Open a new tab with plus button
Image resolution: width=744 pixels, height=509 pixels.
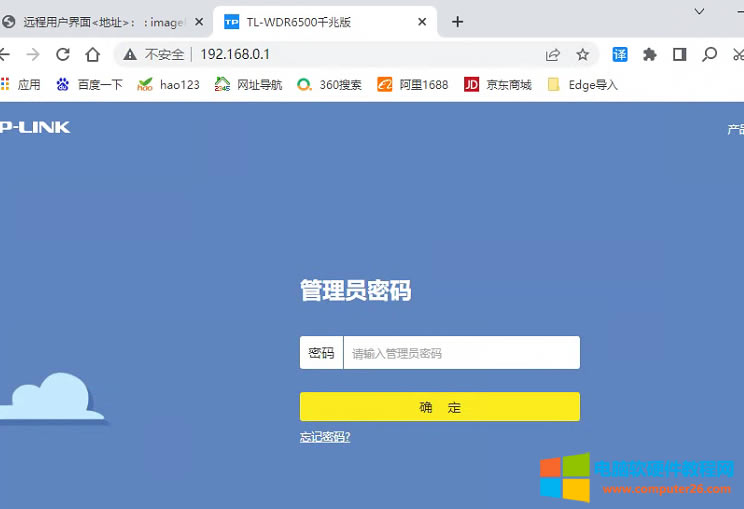pyautogui.click(x=458, y=21)
